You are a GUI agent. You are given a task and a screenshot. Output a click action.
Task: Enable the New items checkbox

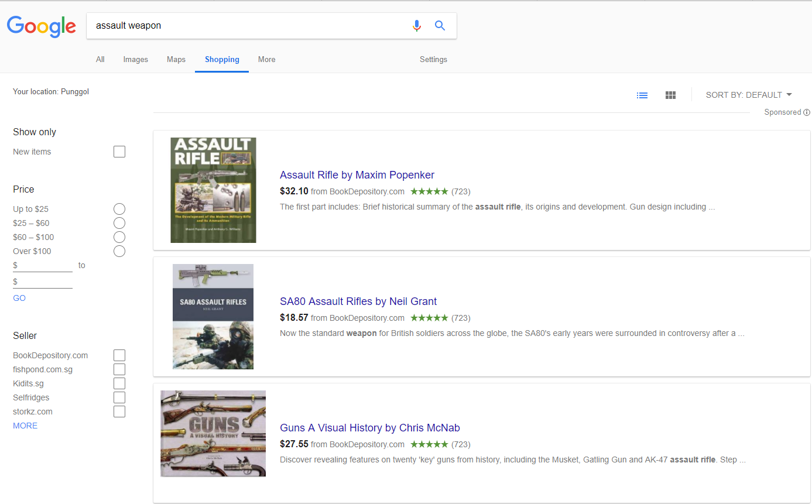[x=119, y=152]
